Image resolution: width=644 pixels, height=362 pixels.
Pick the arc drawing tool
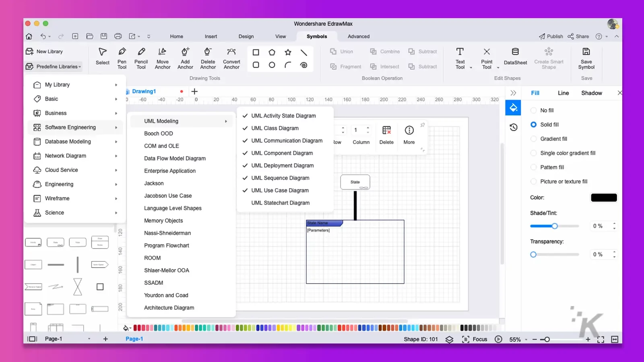[288, 65]
